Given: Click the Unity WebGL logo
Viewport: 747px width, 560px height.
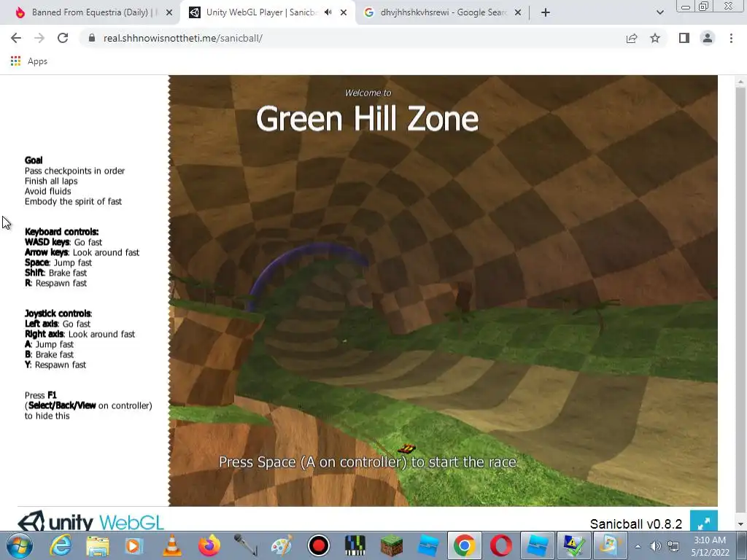Looking at the screenshot, I should point(90,521).
